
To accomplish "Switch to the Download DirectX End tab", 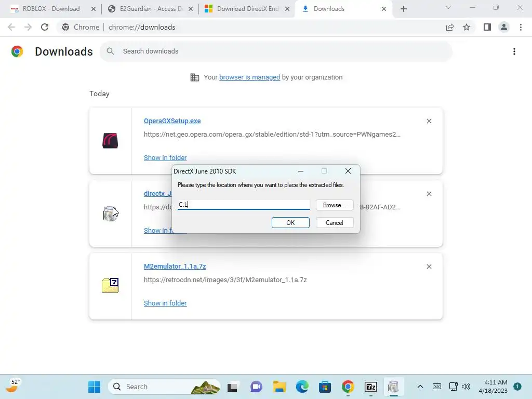I will (248, 9).
